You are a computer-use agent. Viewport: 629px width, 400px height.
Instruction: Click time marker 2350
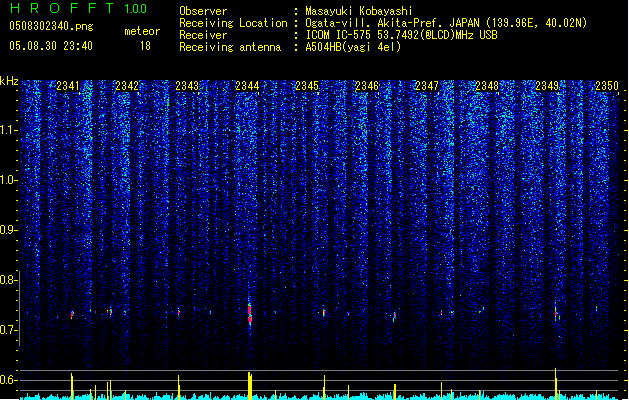click(607, 86)
